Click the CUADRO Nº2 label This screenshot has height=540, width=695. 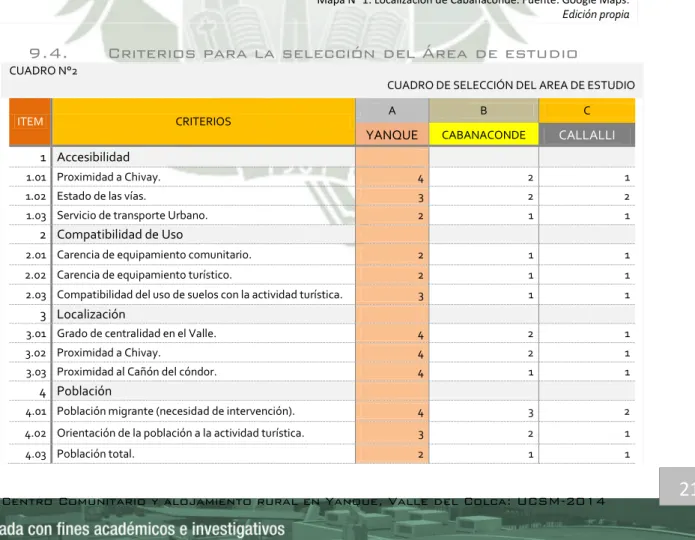(x=43, y=71)
